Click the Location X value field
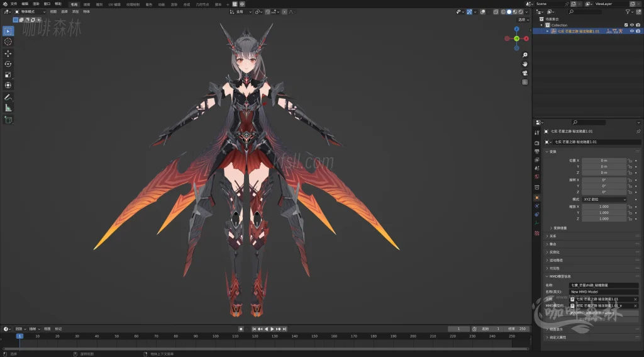This screenshot has height=357, width=644. (x=604, y=161)
